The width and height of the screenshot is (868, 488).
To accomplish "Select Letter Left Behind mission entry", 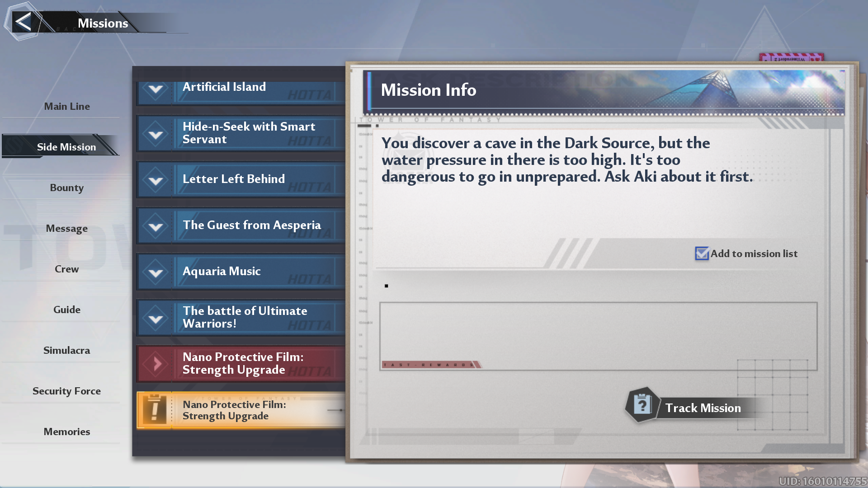I will click(x=241, y=179).
